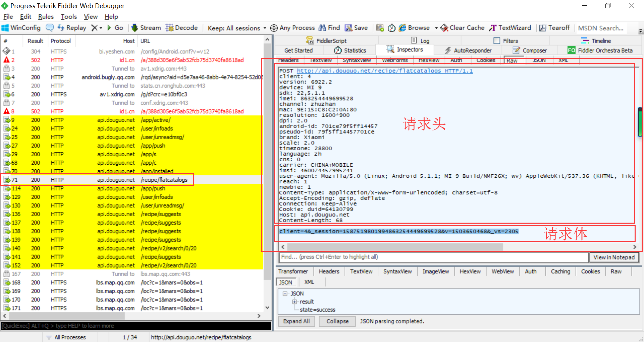Open the response Caching tab
Screen dimensions: 644x342
(x=560, y=272)
